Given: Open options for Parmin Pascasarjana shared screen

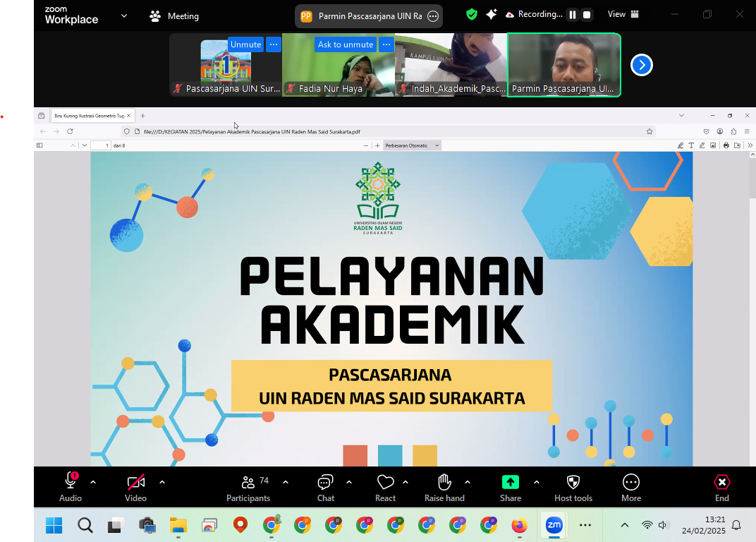Looking at the screenshot, I should click(x=433, y=16).
